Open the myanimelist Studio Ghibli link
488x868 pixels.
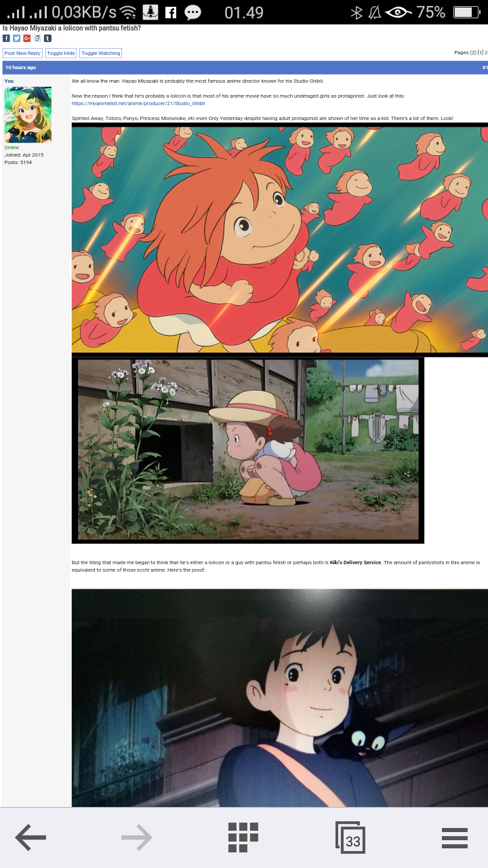[138, 103]
